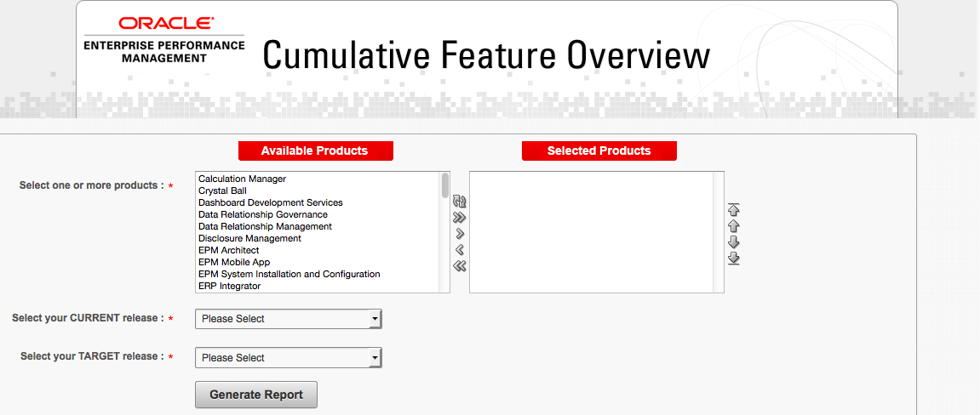The height and width of the screenshot is (415, 980).
Task: Remove all products with double left arrow
Action: (460, 266)
